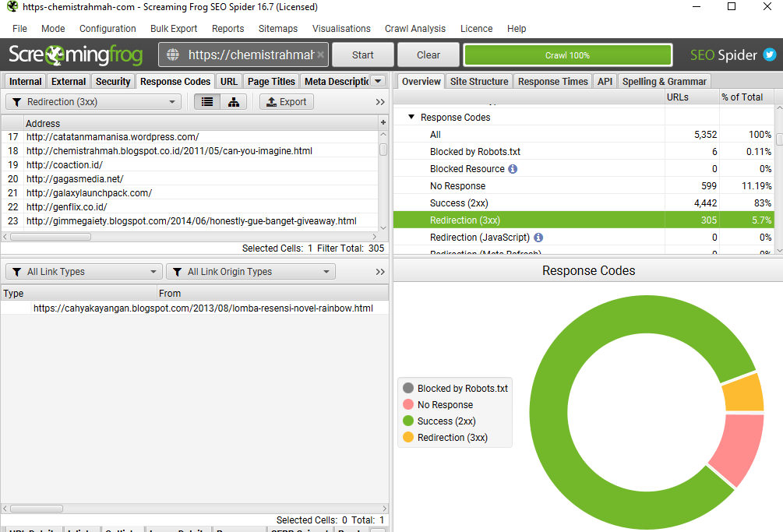
Task: Click info icon beside Blocked Resource
Action: [x=513, y=169]
